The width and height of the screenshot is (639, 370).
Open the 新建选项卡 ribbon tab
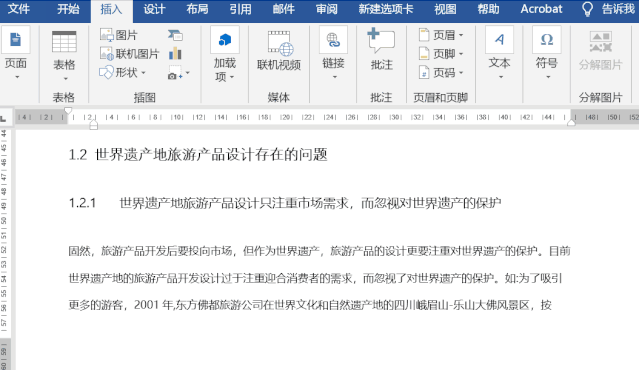tap(386, 9)
